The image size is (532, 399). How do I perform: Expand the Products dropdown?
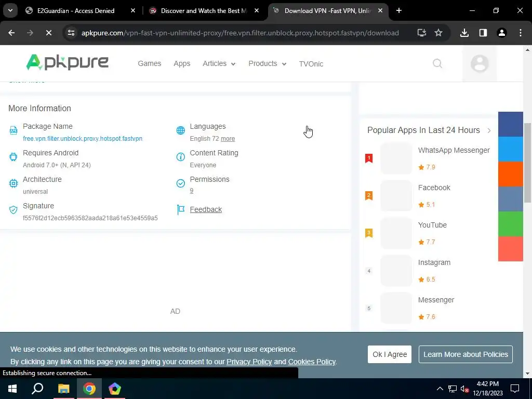tap(268, 63)
